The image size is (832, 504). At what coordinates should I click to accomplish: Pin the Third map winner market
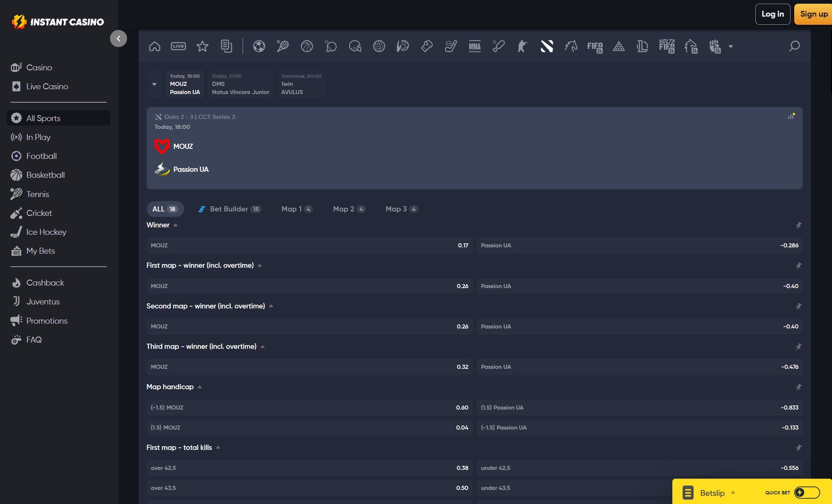tap(799, 347)
